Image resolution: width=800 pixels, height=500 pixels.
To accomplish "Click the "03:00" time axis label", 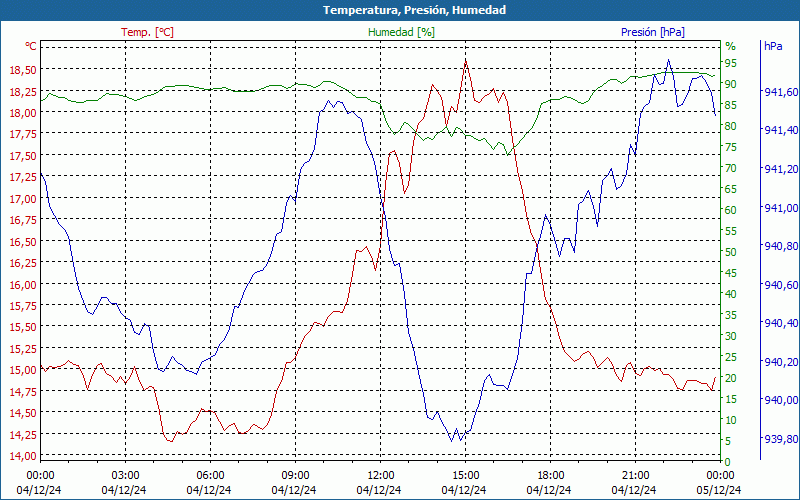I will click(x=125, y=475).
